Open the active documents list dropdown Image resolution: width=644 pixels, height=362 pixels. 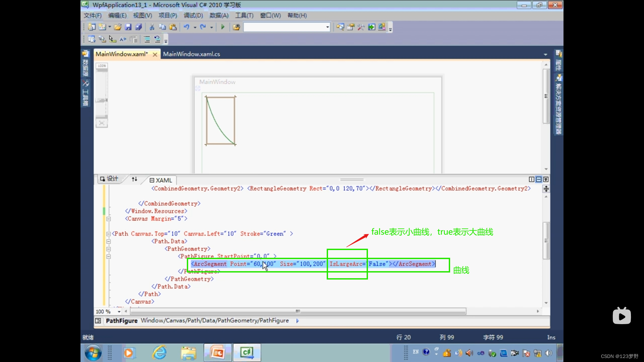545,54
